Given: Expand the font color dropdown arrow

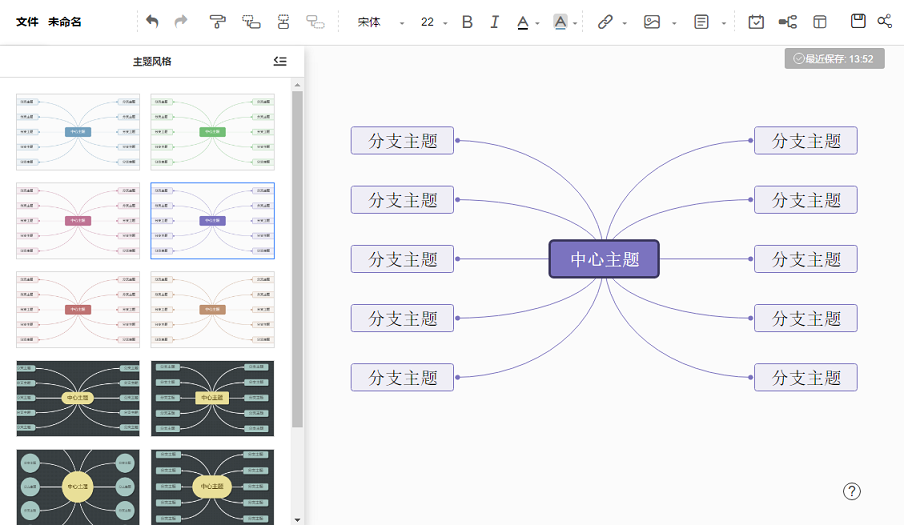Looking at the screenshot, I should (537, 24).
